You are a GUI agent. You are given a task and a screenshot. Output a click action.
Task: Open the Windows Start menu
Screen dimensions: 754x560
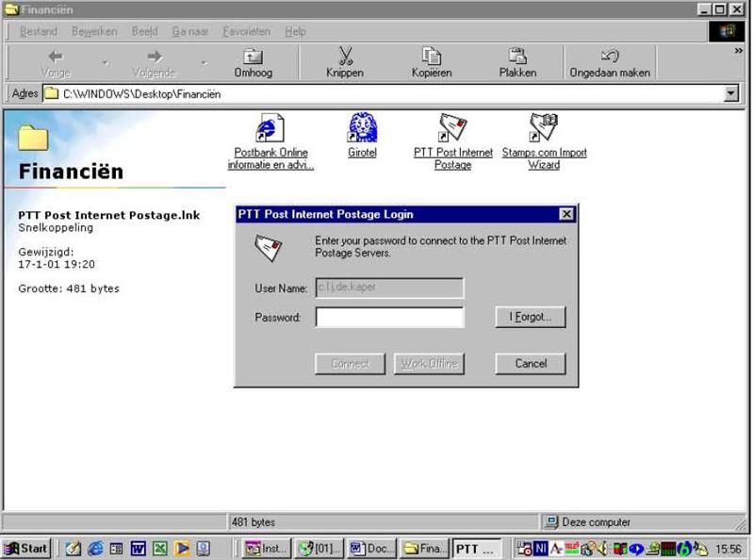tap(25, 548)
